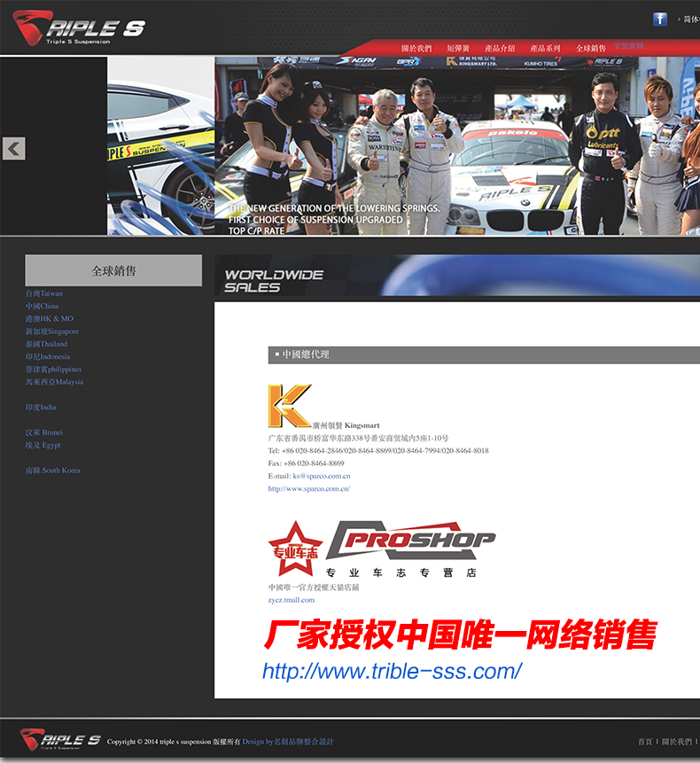The width and height of the screenshot is (700, 763).
Task: Click the Worldwide Sales banner
Action: pos(457,276)
